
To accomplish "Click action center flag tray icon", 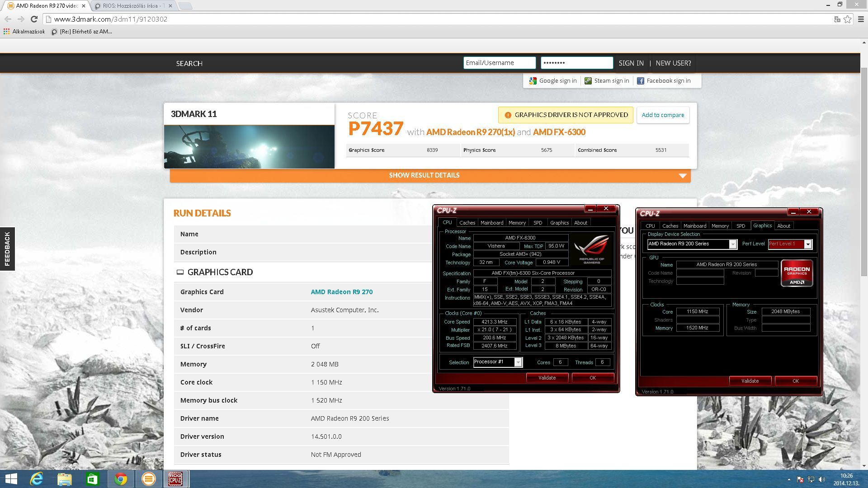I will [800, 479].
